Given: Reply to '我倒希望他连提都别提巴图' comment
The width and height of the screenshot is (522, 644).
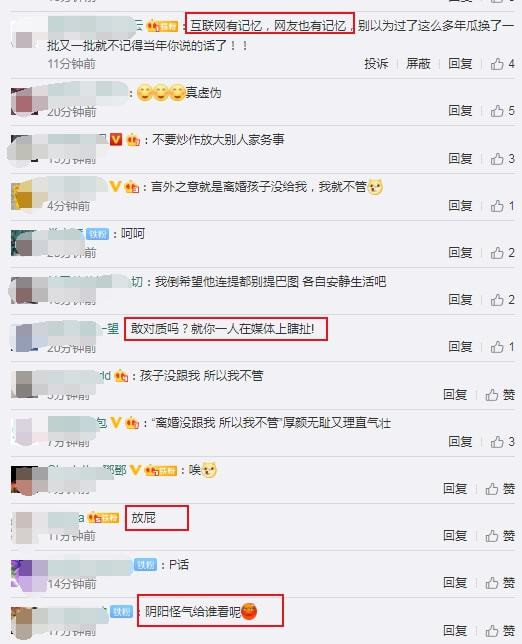Looking at the screenshot, I should (x=460, y=300).
